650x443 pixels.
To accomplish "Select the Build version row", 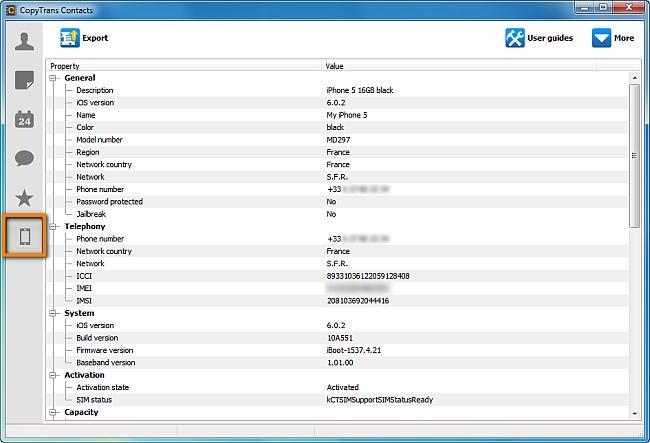I will (338, 338).
